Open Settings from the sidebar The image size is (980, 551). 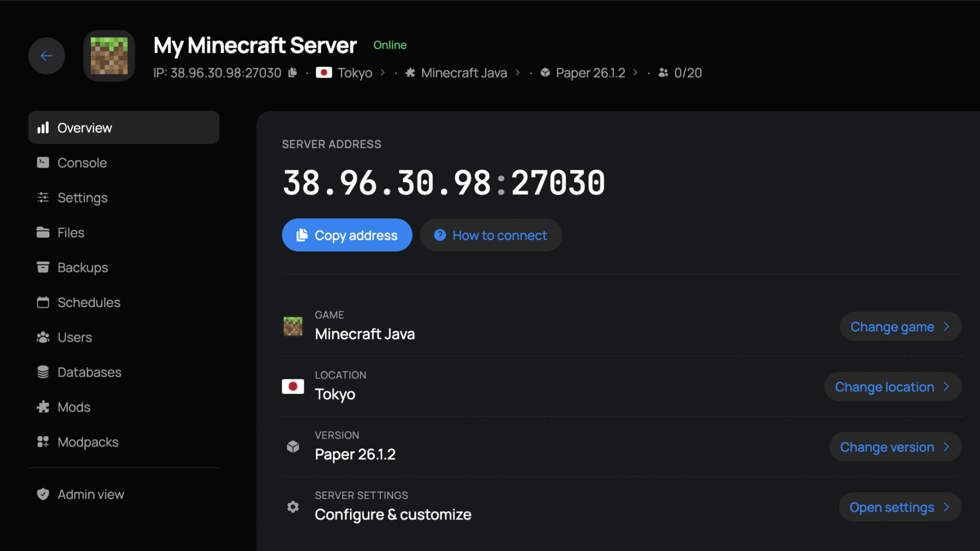tap(124, 197)
